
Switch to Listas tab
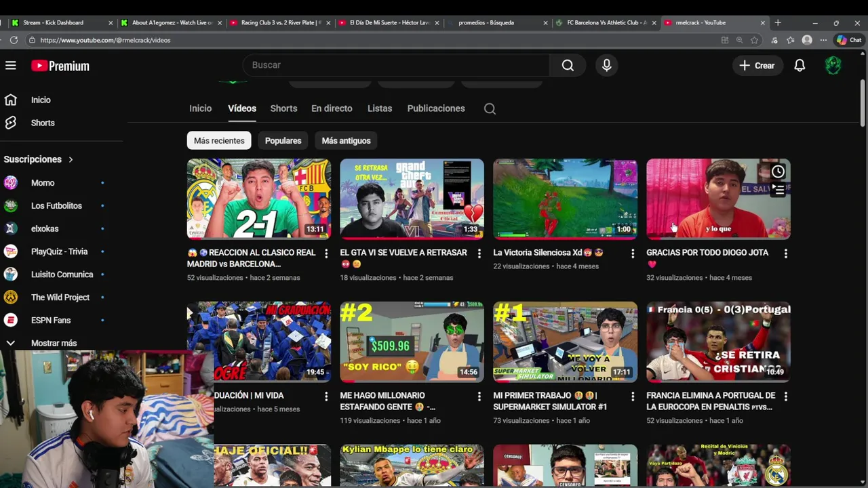pos(380,108)
